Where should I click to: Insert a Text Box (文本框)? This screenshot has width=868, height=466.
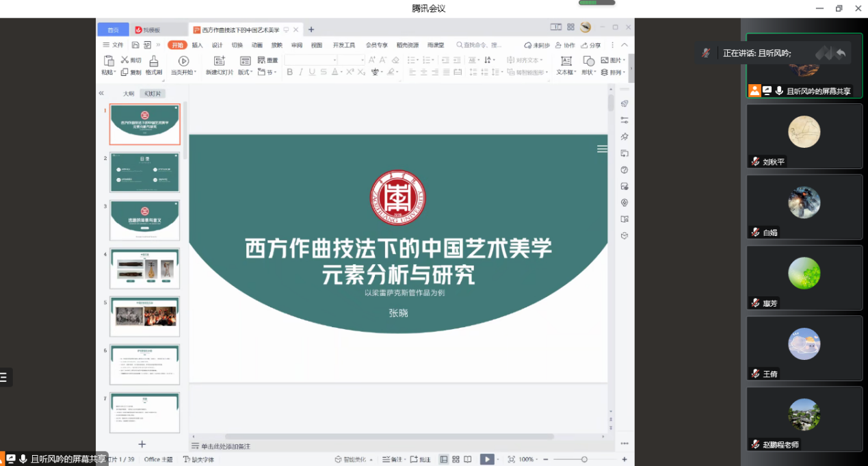click(x=566, y=61)
